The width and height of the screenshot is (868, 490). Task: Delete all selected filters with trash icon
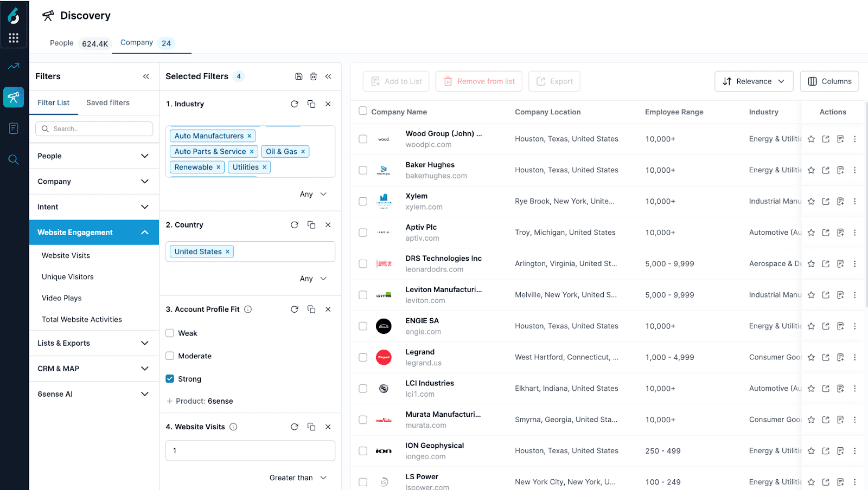click(314, 76)
